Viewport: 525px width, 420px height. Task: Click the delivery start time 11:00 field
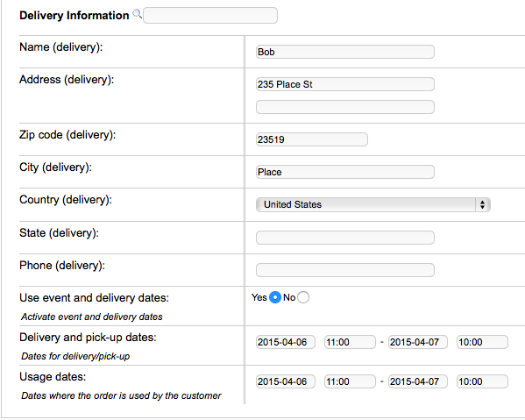click(x=350, y=342)
